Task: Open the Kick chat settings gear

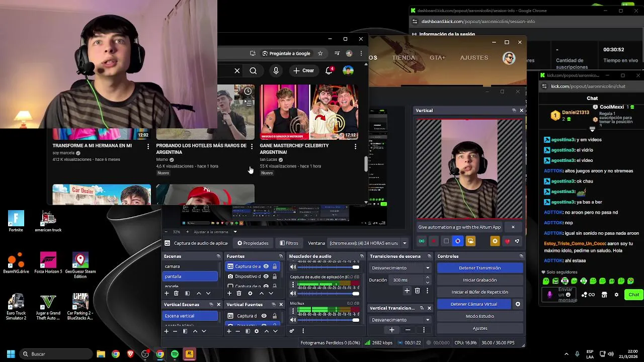Action: 616,295
